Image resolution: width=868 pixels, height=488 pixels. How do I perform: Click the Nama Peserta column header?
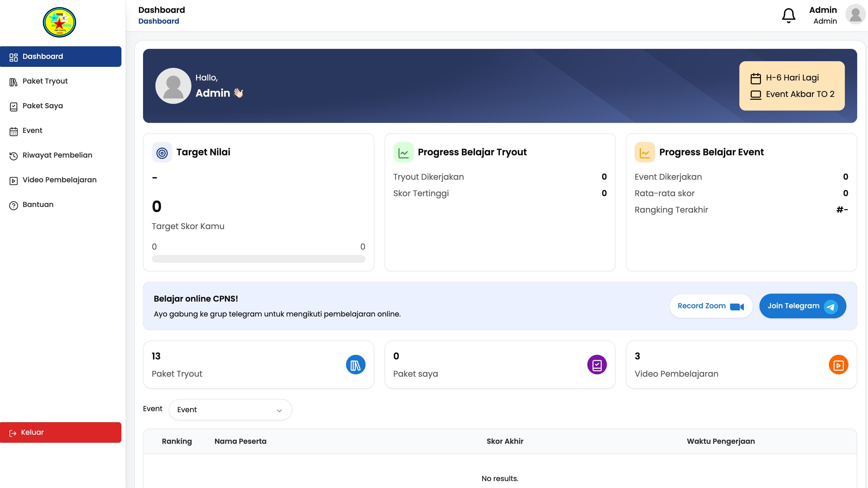[x=240, y=441]
